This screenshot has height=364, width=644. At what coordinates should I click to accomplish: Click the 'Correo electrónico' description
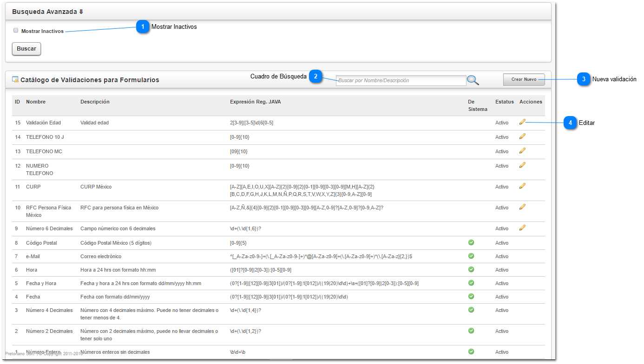tap(101, 256)
